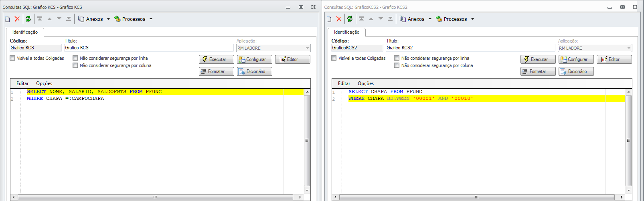Click the previous record arrow in right window
Screen dimensions: 644x201
(x=371, y=19)
